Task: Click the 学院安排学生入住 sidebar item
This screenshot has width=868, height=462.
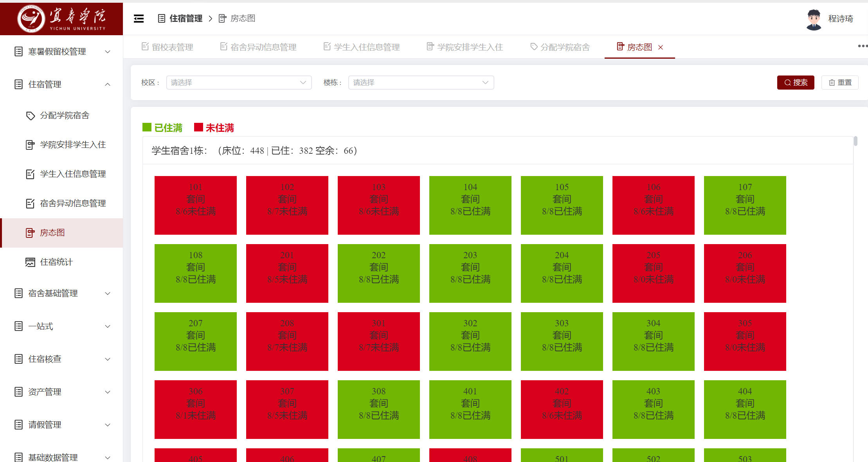Action: [x=73, y=145]
